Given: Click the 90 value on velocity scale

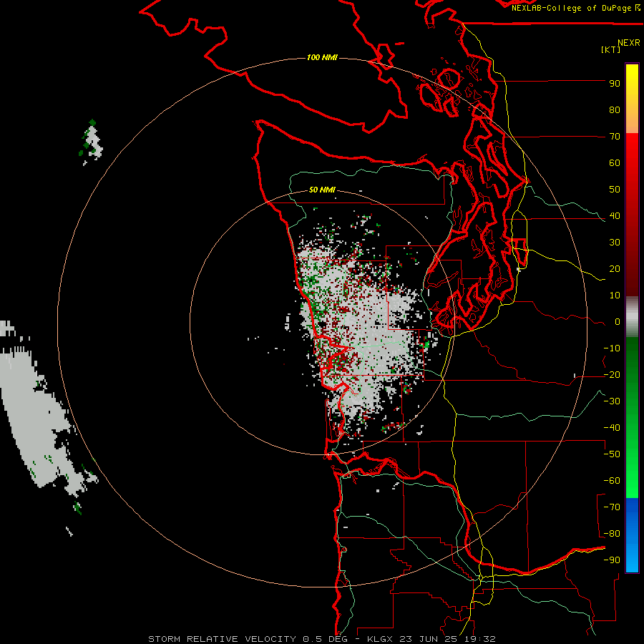Looking at the screenshot, I should point(615,84).
